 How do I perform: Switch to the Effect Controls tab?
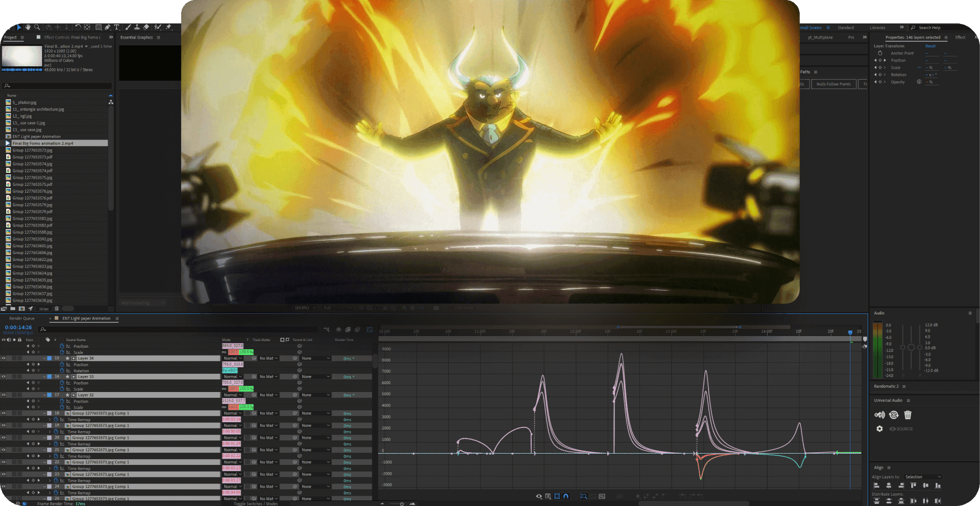(x=72, y=37)
